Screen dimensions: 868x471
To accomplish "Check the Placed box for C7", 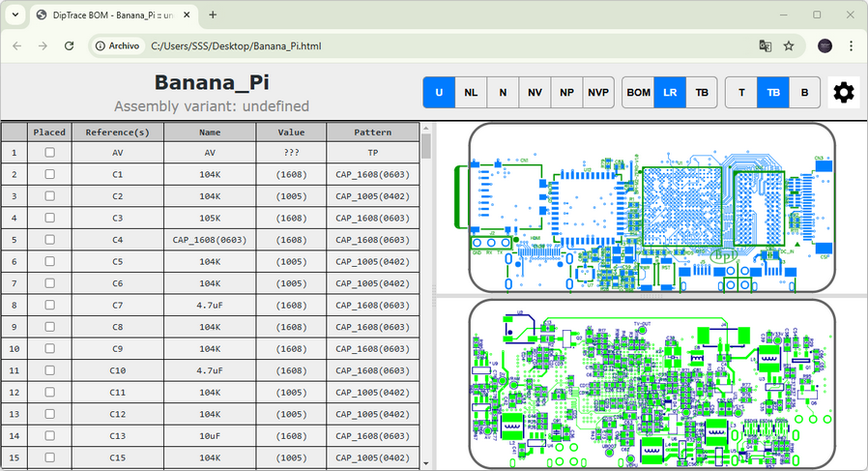I will (50, 305).
